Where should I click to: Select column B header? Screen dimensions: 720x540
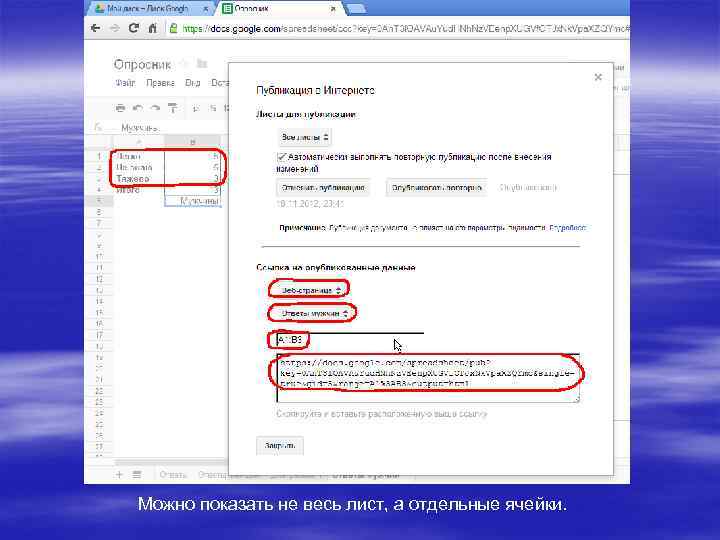[x=192, y=142]
